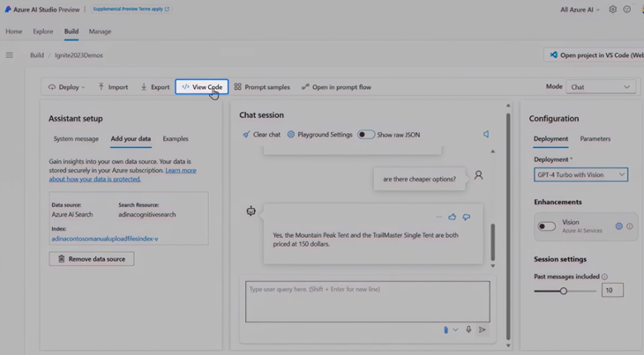
Task: Click the View Code button
Action: pyautogui.click(x=201, y=88)
